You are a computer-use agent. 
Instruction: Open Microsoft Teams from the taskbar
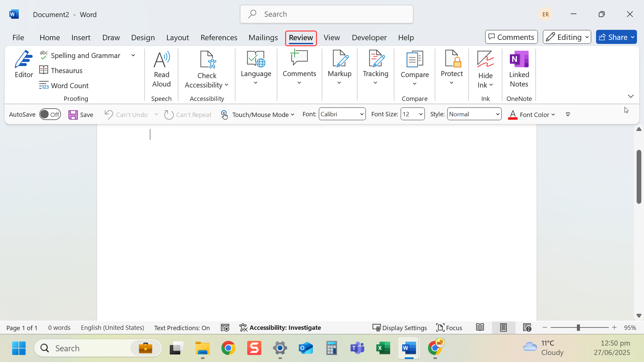coord(357,348)
